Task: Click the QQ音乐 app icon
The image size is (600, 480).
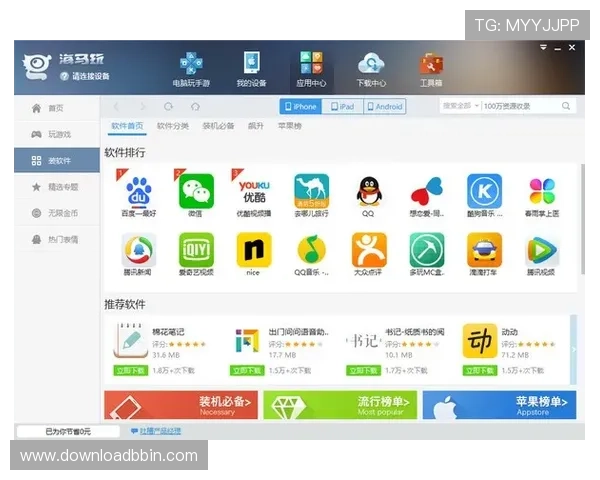Action: coord(311,250)
